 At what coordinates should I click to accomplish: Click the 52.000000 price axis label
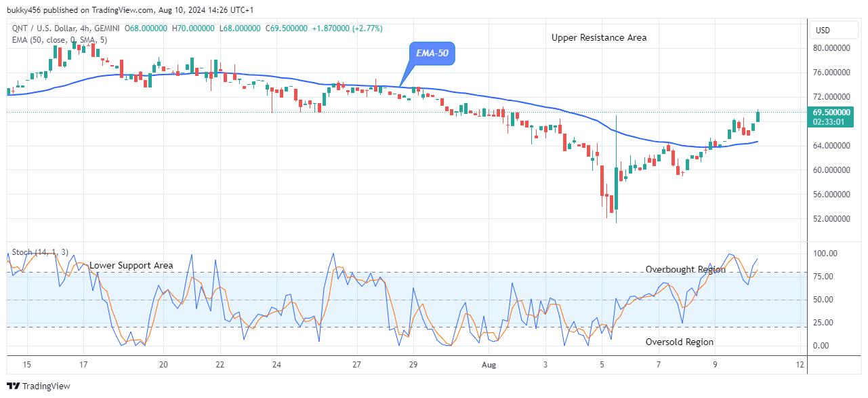[x=833, y=219]
